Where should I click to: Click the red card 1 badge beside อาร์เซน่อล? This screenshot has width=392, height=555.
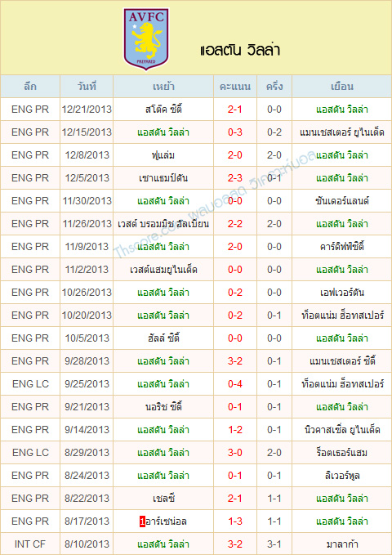point(142,521)
